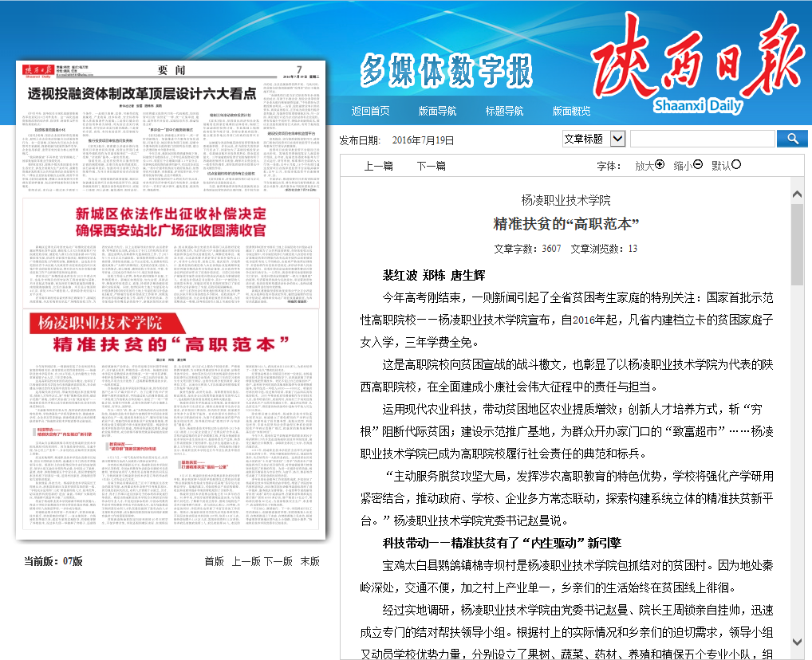
Task: Click the default font size circle icon
Action: click(736, 165)
